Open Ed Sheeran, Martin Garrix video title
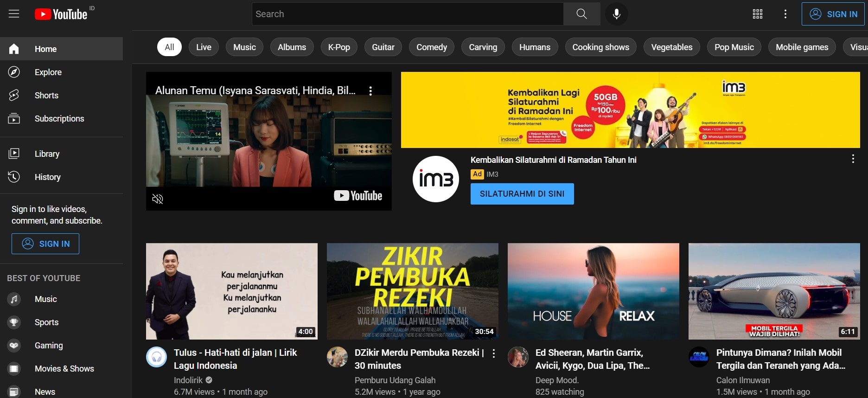 click(x=592, y=359)
